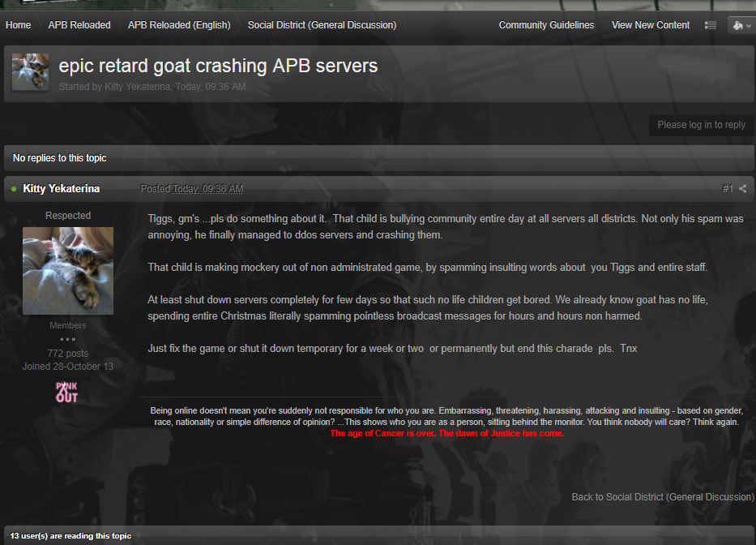The image size is (756, 545).
Task: Click View New Content
Action: [x=651, y=25]
